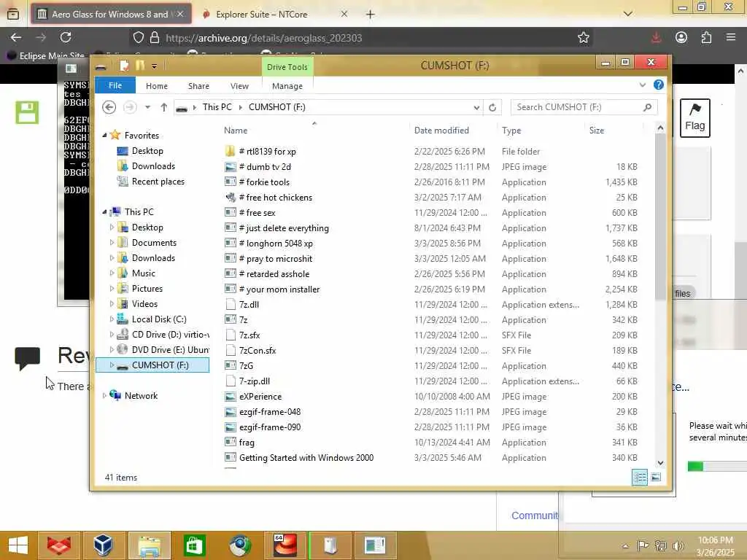Open Windows Store taskbar icon

(194, 545)
